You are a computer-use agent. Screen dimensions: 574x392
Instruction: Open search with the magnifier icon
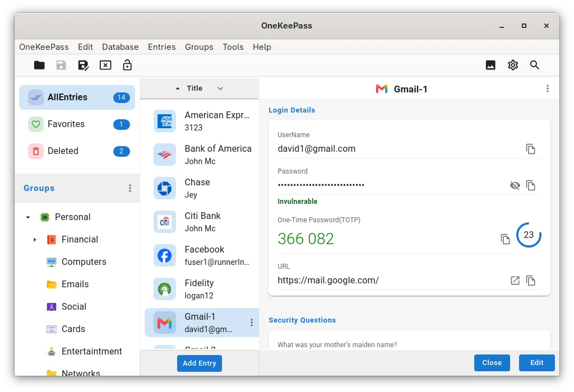[x=534, y=65]
